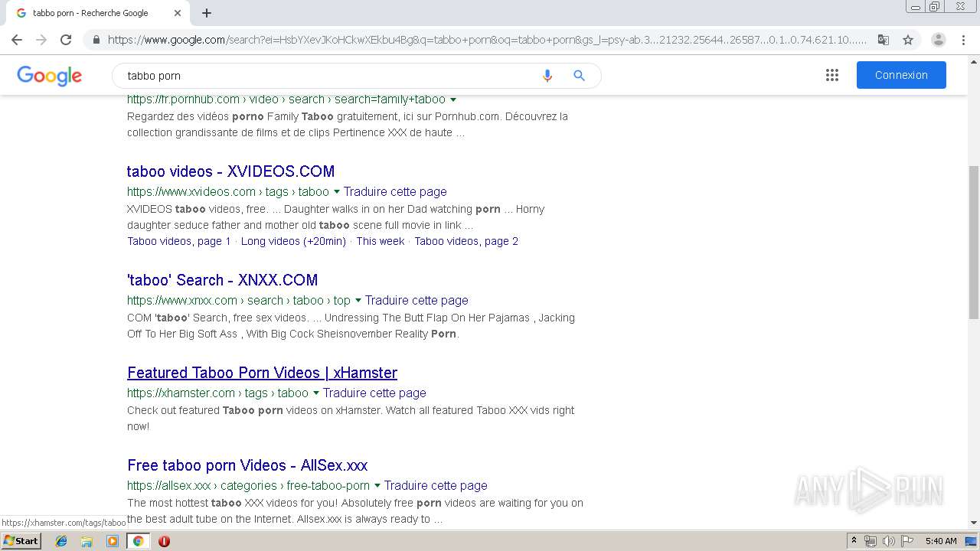Image resolution: width=980 pixels, height=551 pixels.
Task: Click Traduire cette page for allsex result
Action: pos(436,486)
